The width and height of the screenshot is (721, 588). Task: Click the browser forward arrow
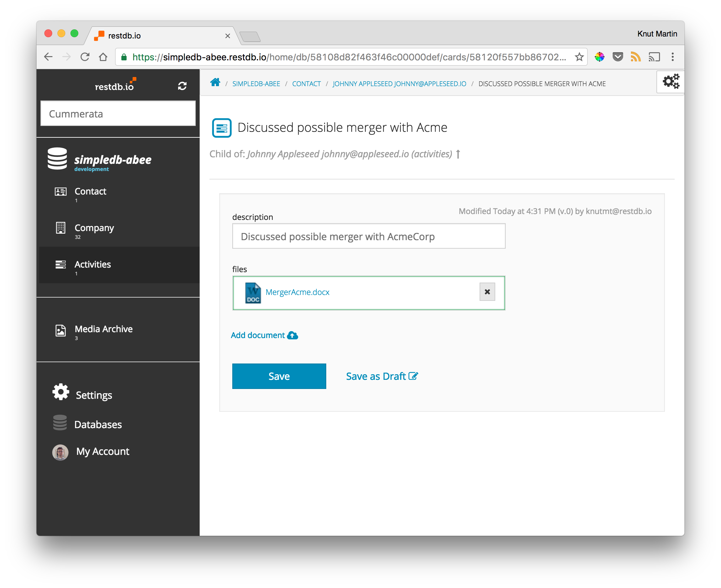click(x=66, y=56)
